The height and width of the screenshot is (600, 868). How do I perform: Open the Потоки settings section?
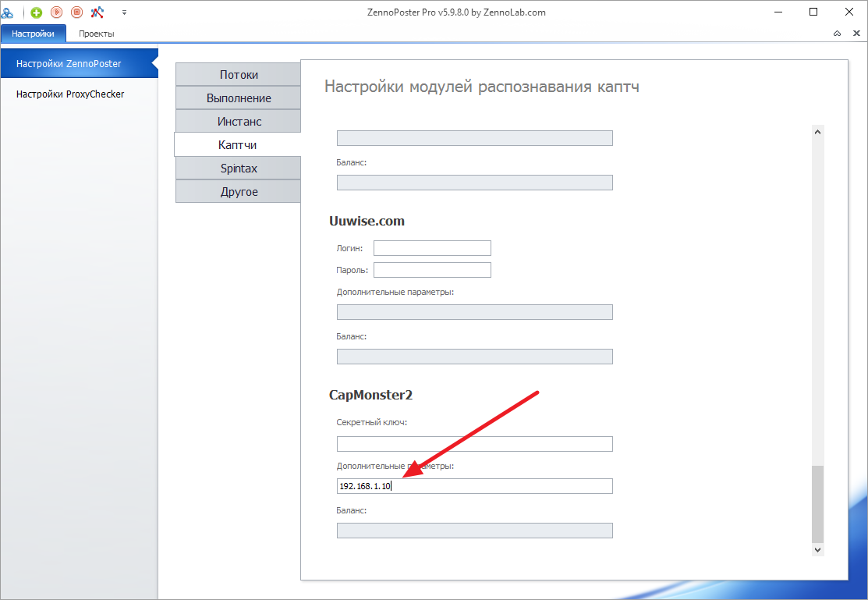pyautogui.click(x=238, y=75)
